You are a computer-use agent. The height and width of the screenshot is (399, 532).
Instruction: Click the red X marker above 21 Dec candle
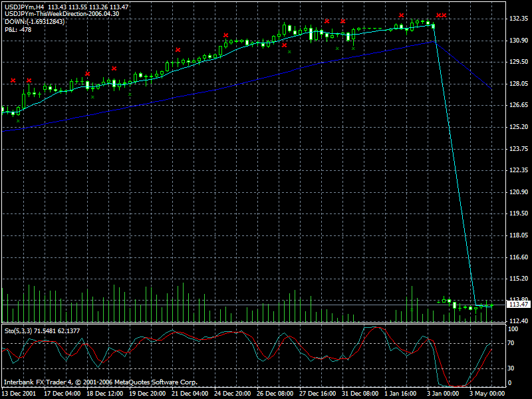point(178,50)
